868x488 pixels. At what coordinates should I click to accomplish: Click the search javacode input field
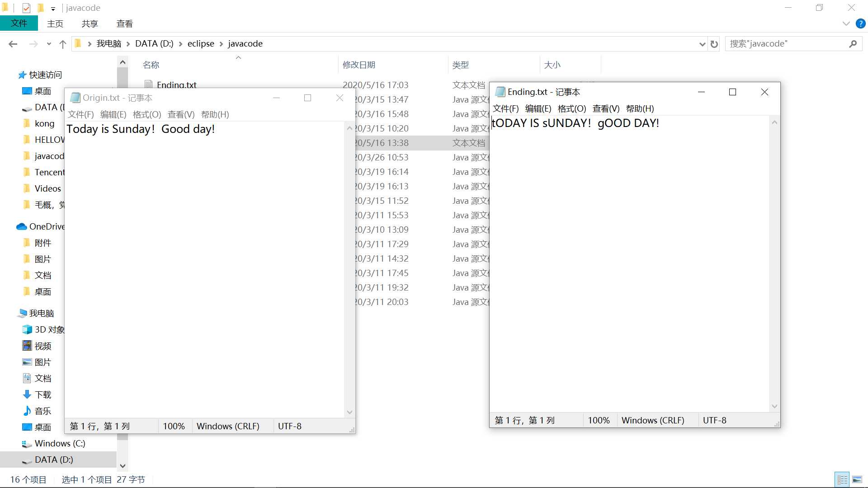click(787, 44)
